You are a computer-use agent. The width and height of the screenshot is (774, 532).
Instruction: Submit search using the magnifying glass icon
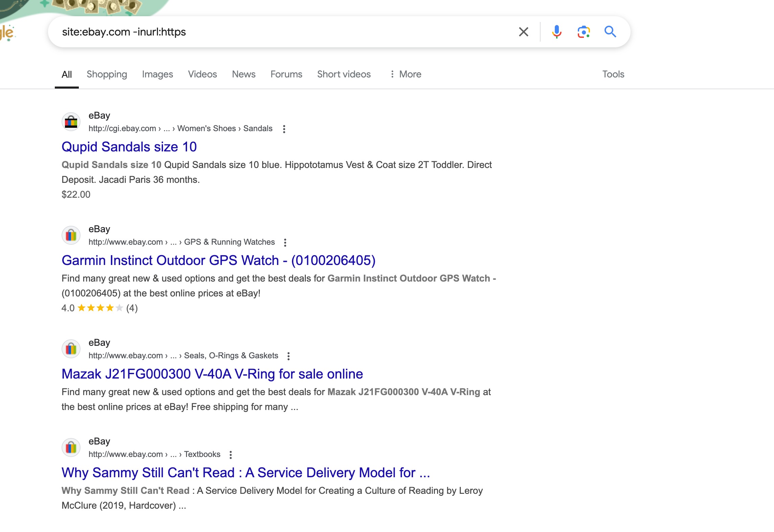(x=610, y=32)
